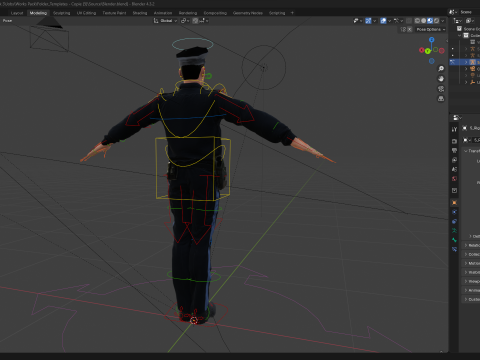The width and height of the screenshot is (480, 360).
Task: Select solid viewport shading
Action: pyautogui.click(x=424, y=21)
